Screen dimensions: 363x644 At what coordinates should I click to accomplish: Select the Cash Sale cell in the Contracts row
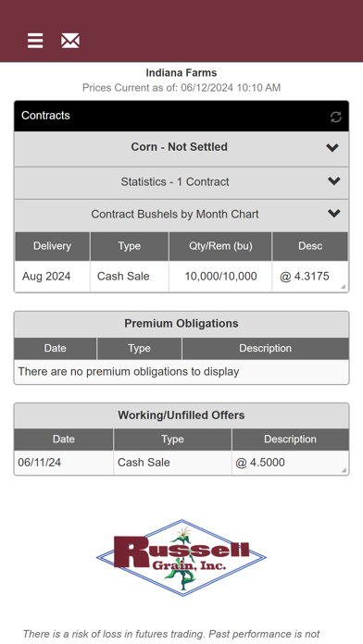click(x=129, y=277)
